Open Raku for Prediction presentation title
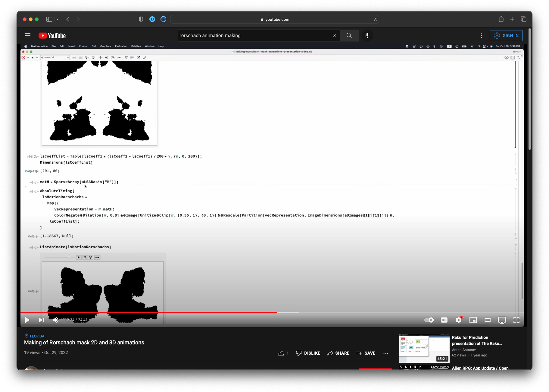Screen dimensions: 549x392 tap(477, 340)
